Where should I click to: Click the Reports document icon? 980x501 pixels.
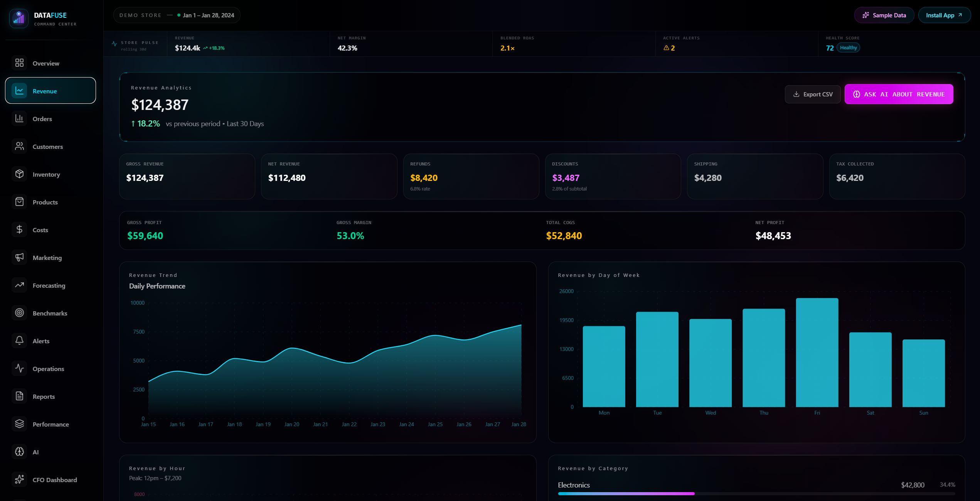pyautogui.click(x=19, y=396)
